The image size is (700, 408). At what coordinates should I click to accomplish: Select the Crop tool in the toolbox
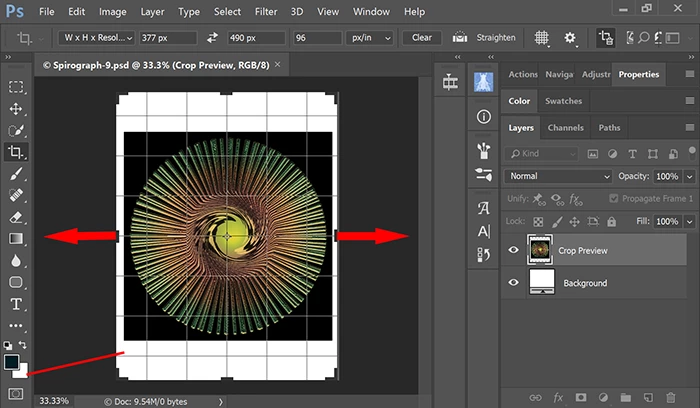(x=16, y=152)
